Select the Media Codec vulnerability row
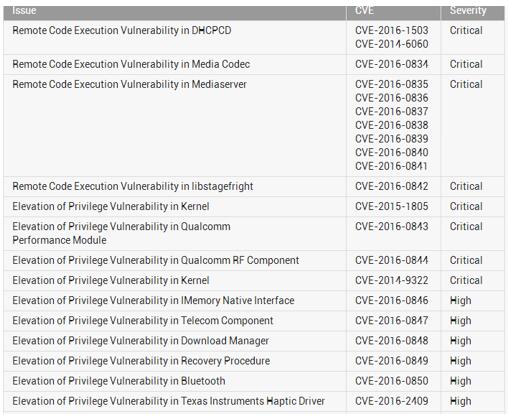Image resolution: width=509 pixels, height=416 pixels. (254, 64)
